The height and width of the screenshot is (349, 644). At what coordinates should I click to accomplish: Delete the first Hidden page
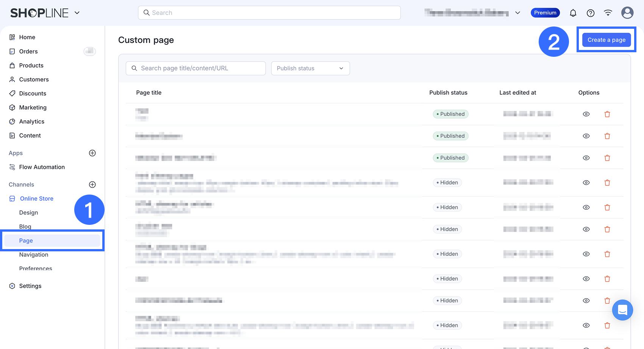[607, 183]
